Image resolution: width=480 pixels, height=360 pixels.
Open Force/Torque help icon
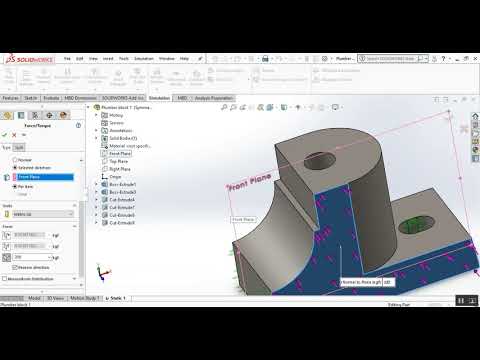click(x=78, y=126)
